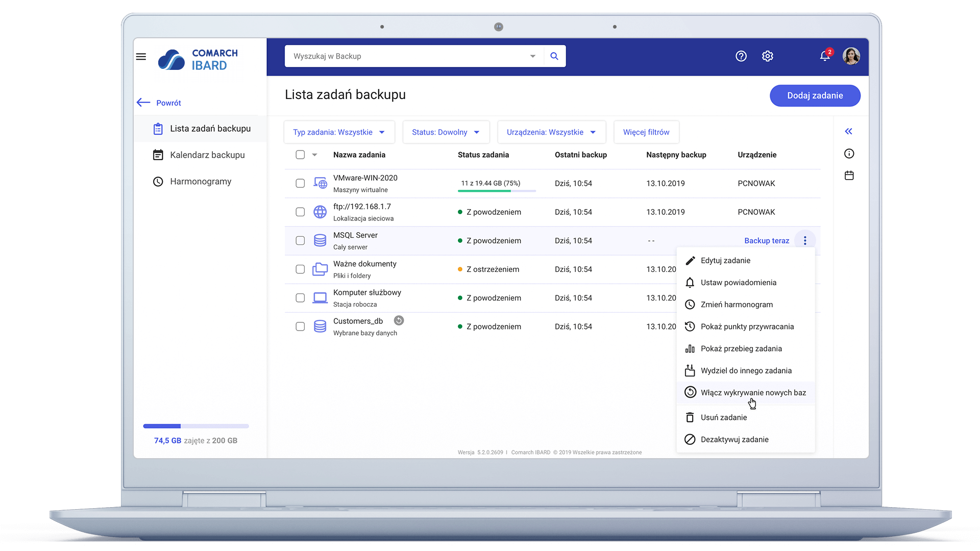980x551 pixels.
Task: Click the search magnifier icon
Action: 554,56
